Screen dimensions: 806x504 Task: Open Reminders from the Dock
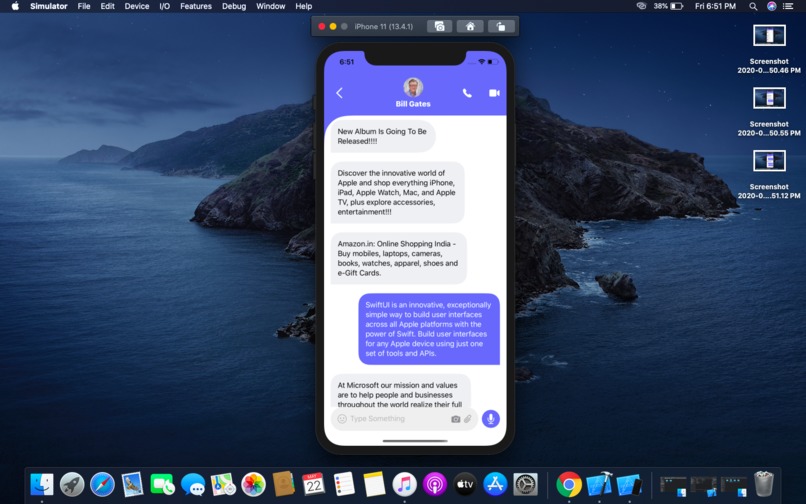[x=344, y=484]
